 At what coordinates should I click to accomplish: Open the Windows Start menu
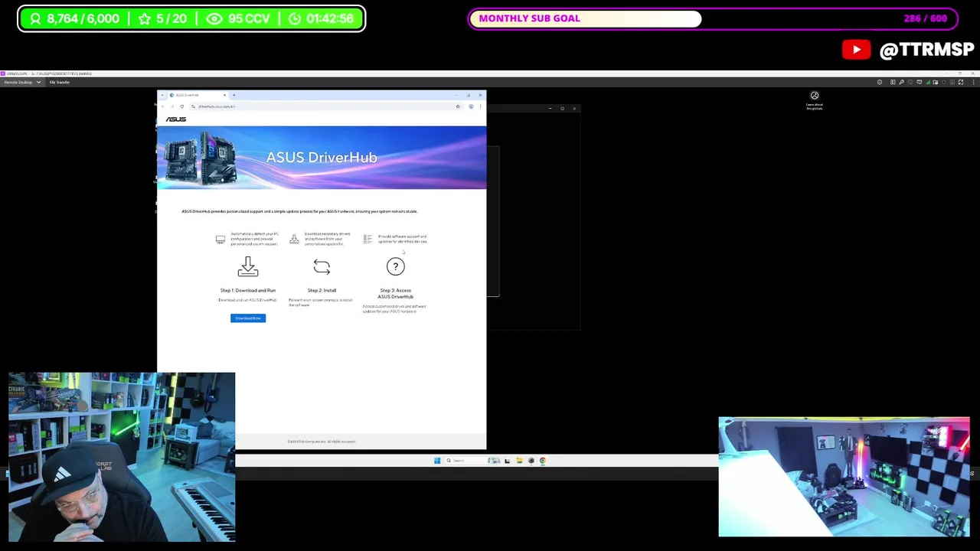tap(437, 460)
